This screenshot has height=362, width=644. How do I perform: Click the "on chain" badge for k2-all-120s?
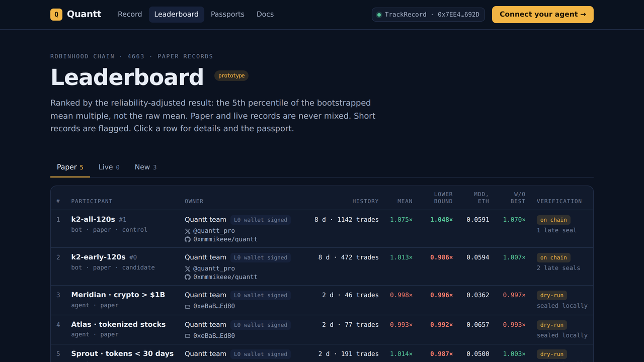pyautogui.click(x=553, y=220)
